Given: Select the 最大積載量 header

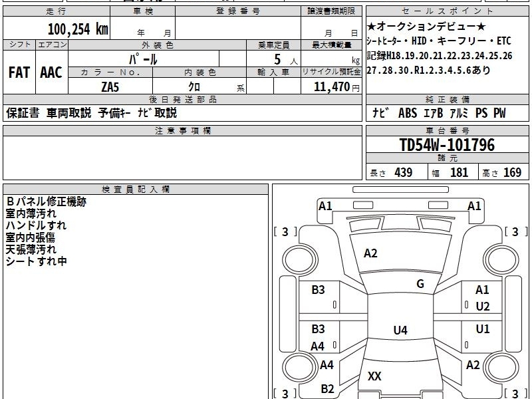Looking at the screenshot, I should pyautogui.click(x=331, y=45).
